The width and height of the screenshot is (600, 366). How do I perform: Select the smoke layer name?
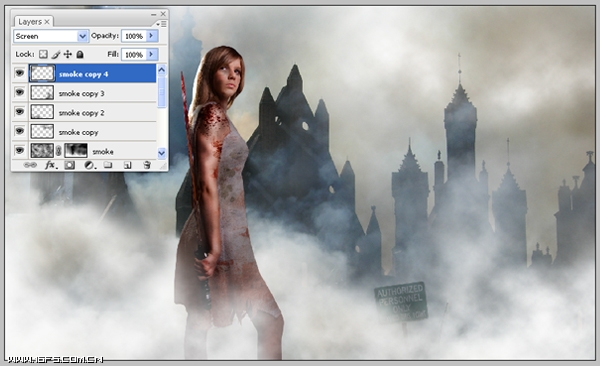tap(103, 152)
